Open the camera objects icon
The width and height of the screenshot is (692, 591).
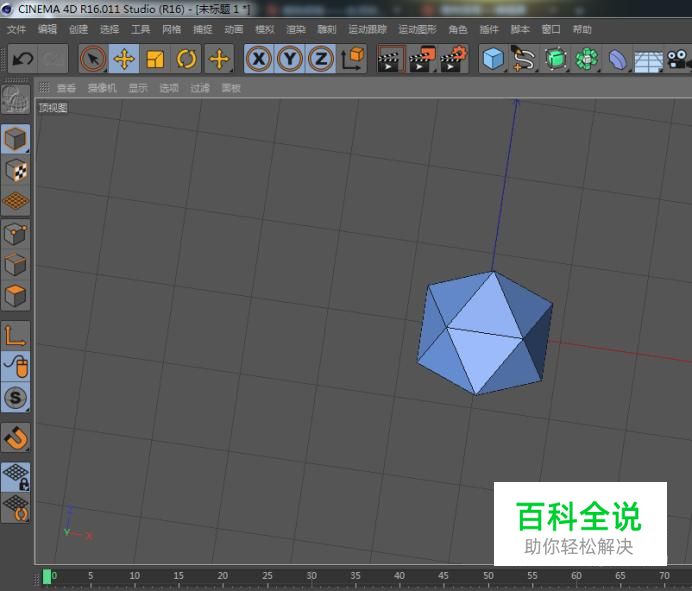[678, 59]
